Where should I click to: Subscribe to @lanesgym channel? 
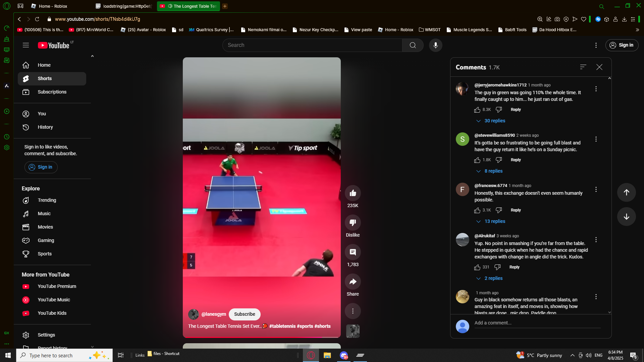click(x=245, y=314)
